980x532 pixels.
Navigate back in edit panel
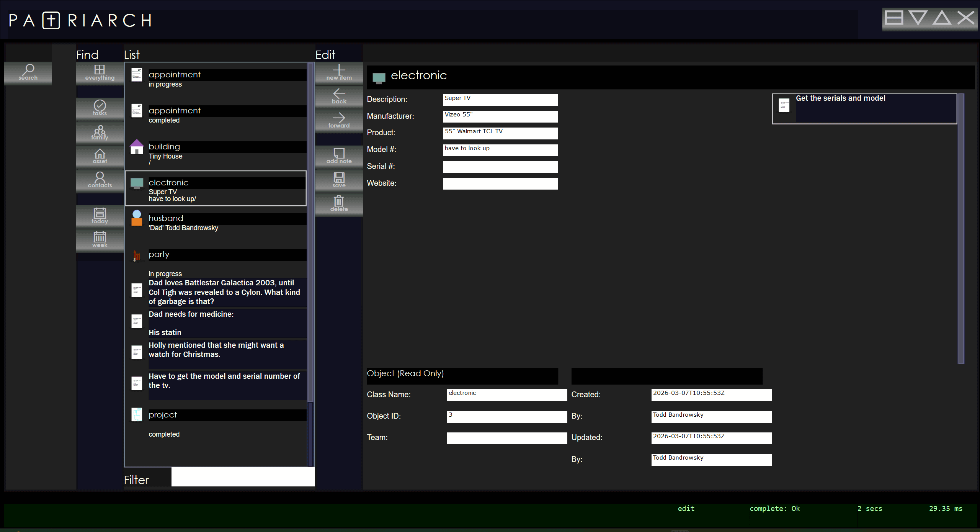click(339, 96)
